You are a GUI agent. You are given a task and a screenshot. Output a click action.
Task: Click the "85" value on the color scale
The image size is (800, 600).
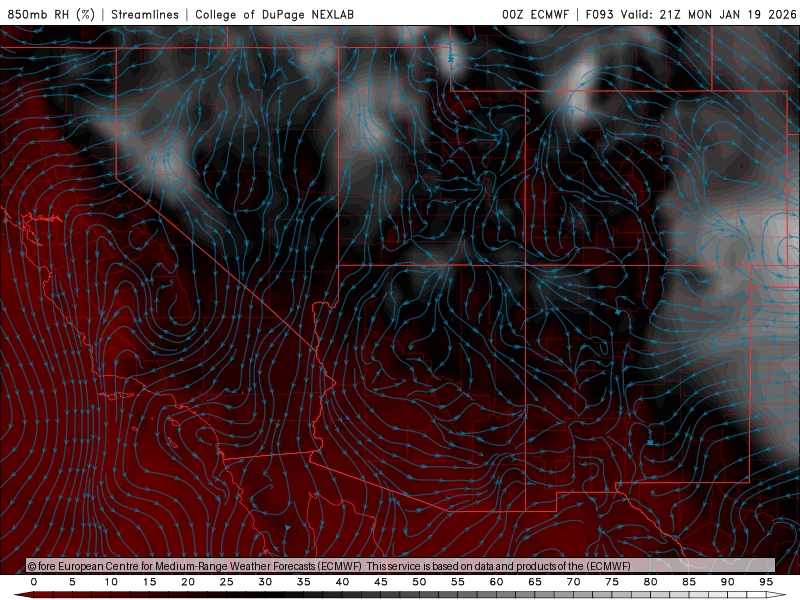click(x=689, y=582)
